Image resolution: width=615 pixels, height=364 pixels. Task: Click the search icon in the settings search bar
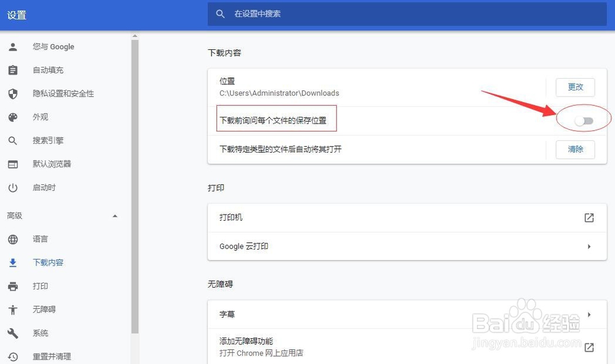pos(220,14)
